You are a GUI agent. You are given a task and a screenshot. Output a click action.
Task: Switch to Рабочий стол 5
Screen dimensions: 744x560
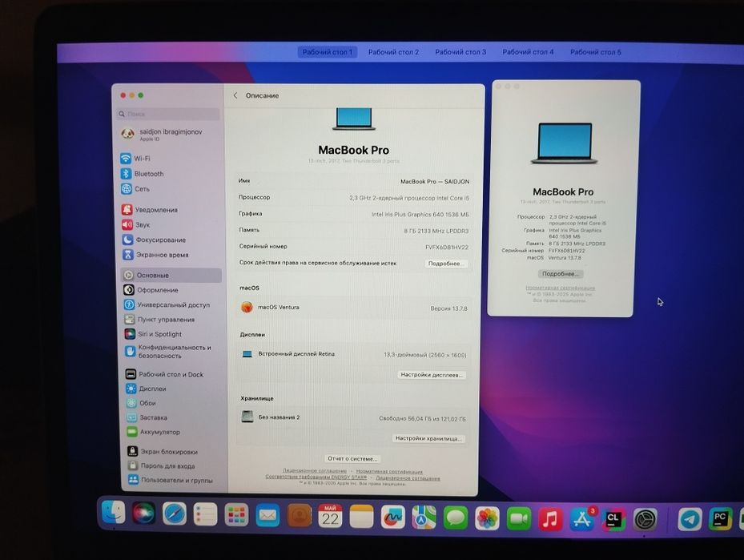tap(596, 52)
